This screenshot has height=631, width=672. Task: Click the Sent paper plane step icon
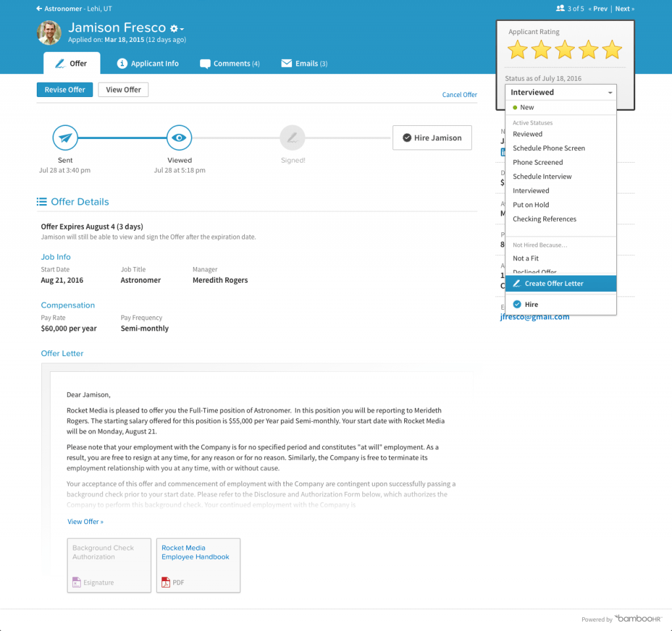[65, 138]
